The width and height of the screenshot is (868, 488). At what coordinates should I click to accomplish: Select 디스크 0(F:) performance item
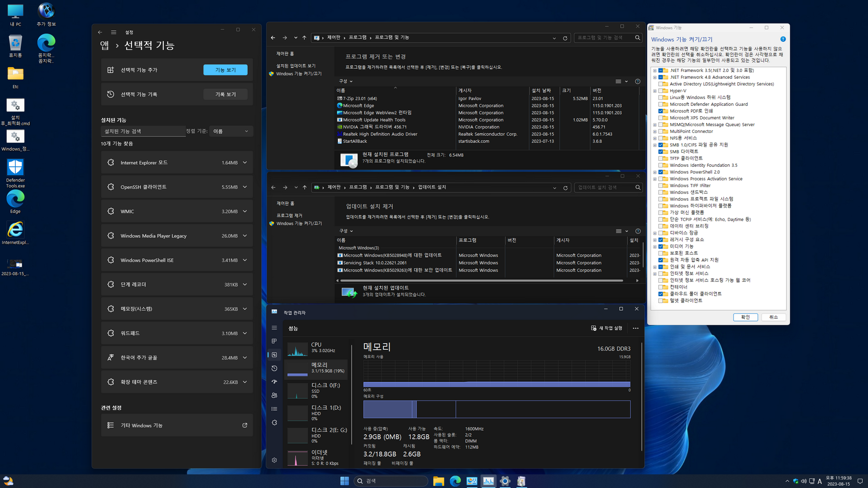coord(317,391)
